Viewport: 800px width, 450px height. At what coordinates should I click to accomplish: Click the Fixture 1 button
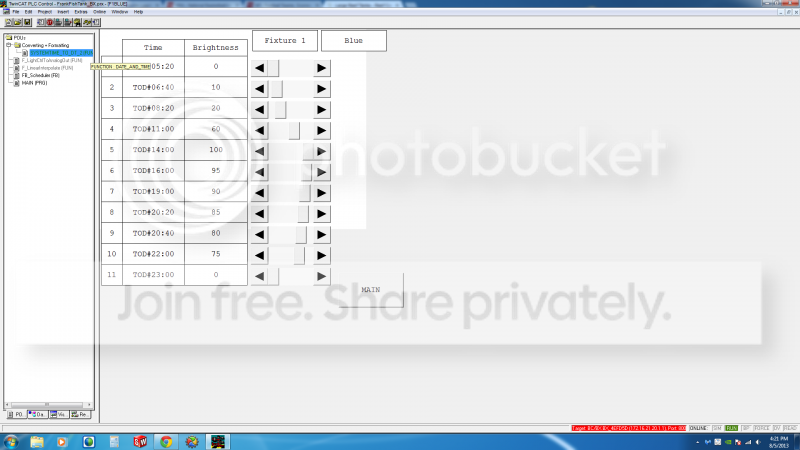pyautogui.click(x=284, y=41)
